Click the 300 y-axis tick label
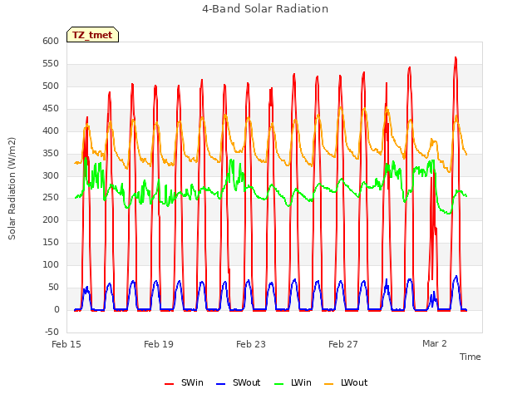The height and width of the screenshot is (399, 532). click(x=51, y=175)
